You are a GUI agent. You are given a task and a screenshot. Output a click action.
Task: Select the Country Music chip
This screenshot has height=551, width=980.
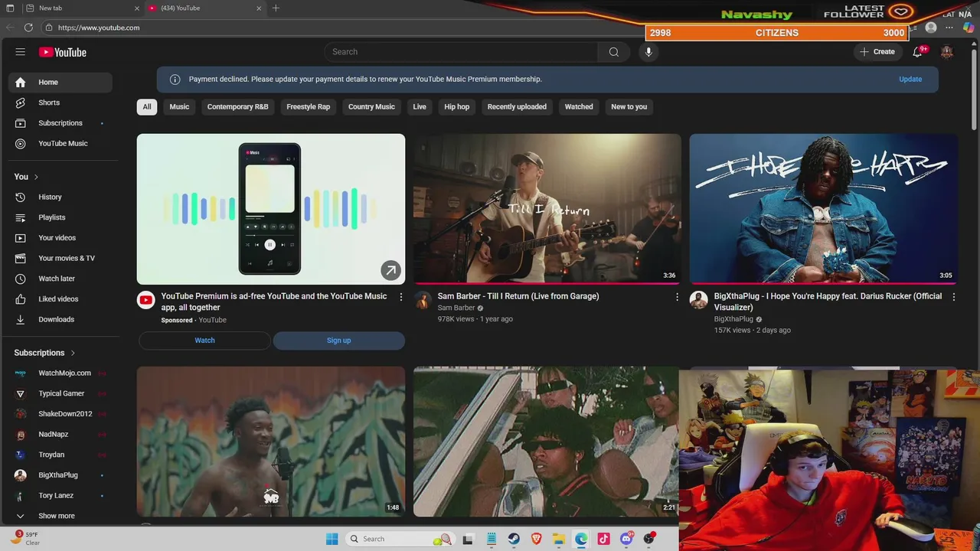371,106
